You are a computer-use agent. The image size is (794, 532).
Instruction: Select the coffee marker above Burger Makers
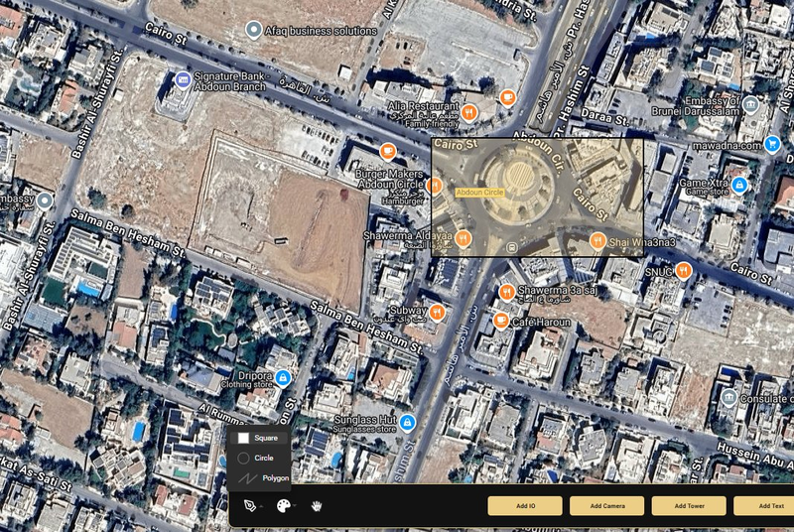[x=387, y=151]
